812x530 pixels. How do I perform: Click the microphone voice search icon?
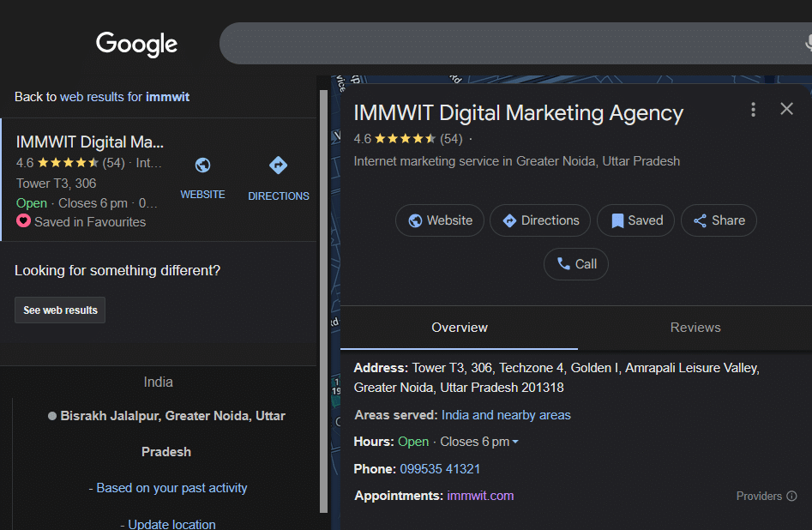point(809,43)
